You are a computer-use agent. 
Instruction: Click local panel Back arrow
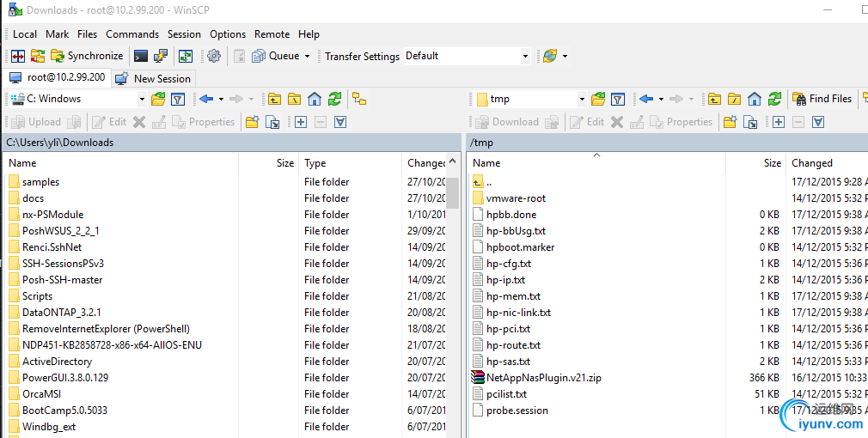pyautogui.click(x=206, y=99)
